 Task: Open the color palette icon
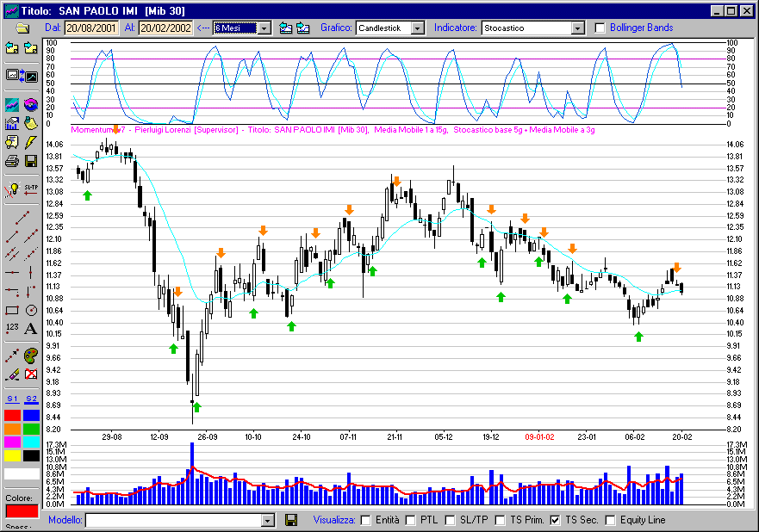[x=31, y=356]
